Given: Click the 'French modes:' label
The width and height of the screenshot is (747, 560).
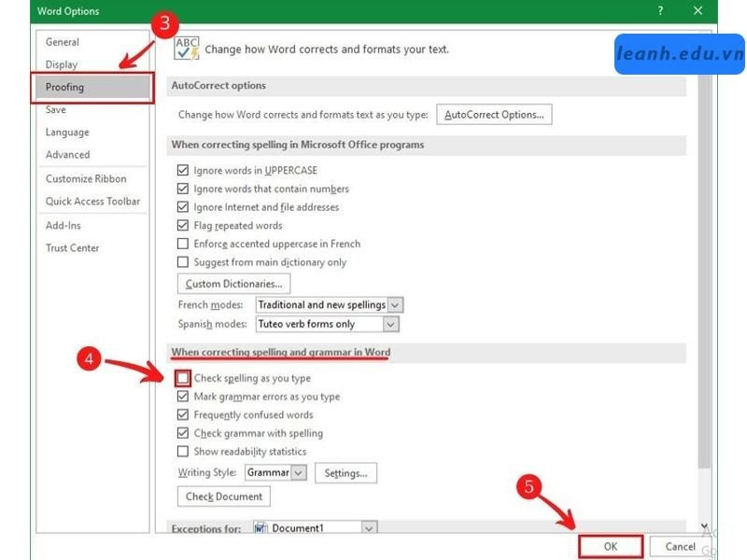Looking at the screenshot, I should 211,304.
